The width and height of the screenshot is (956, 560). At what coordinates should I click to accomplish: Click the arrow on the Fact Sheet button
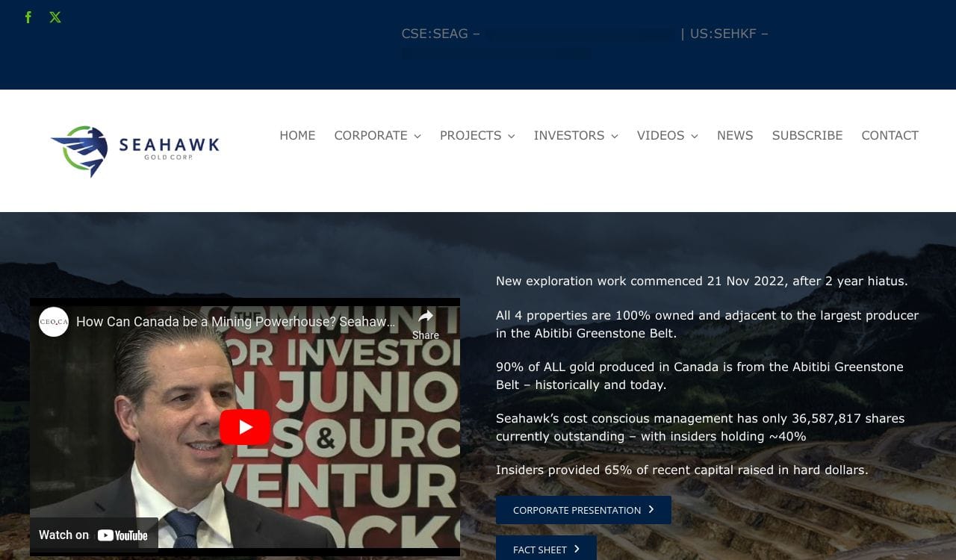(577, 549)
